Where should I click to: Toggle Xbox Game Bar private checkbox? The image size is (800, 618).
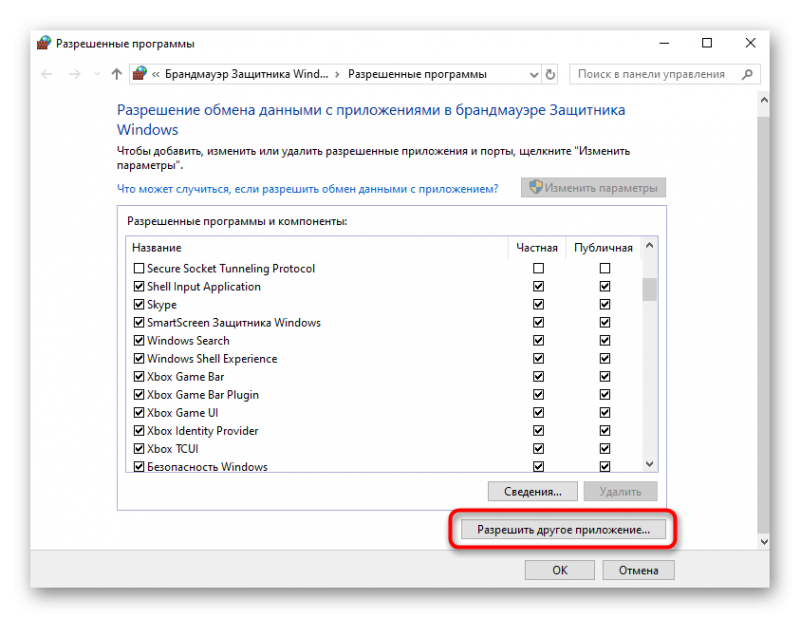click(538, 377)
